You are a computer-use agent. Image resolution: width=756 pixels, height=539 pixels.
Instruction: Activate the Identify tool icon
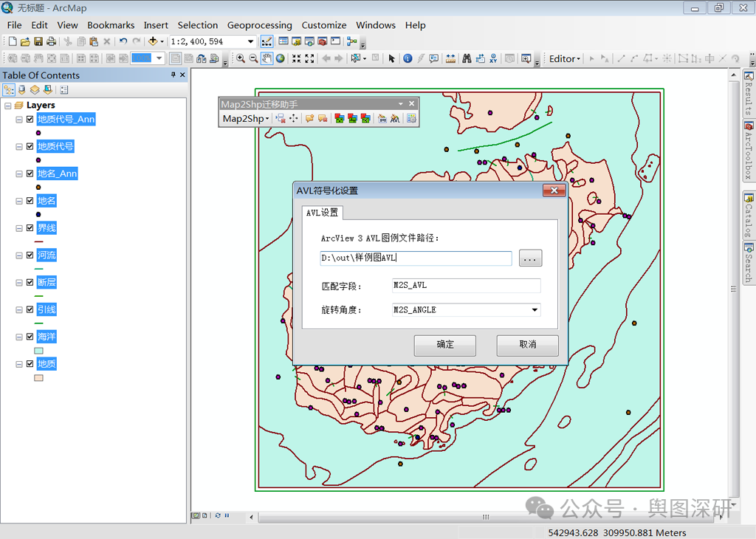[408, 58]
